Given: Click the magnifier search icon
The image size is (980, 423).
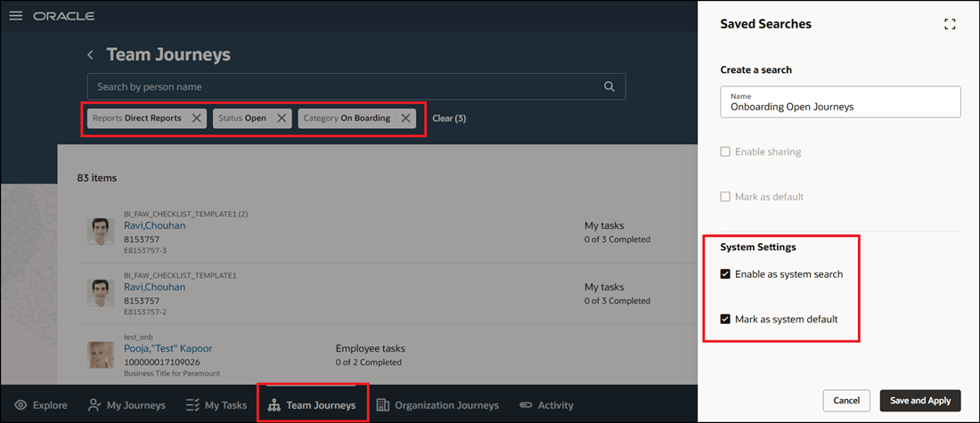Looking at the screenshot, I should [x=609, y=87].
